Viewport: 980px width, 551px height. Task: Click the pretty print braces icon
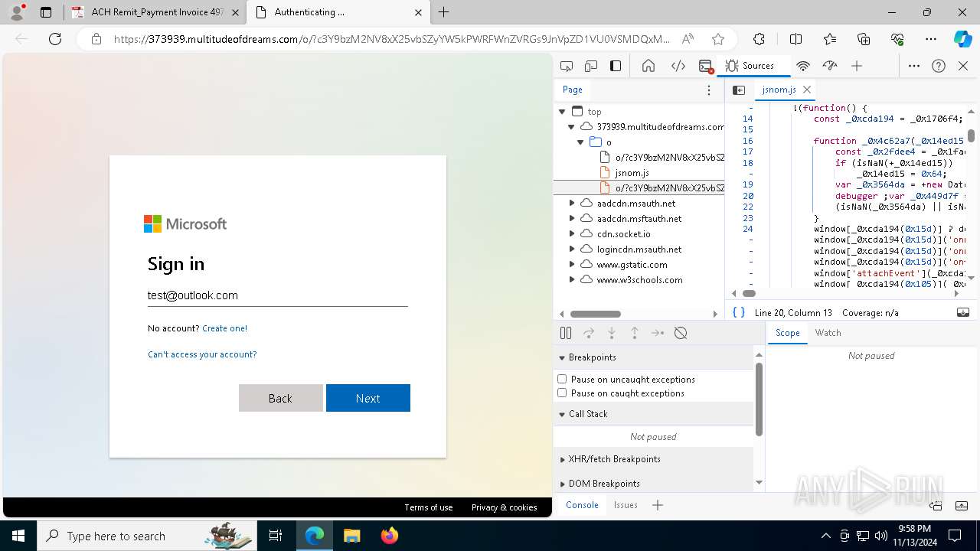(739, 312)
